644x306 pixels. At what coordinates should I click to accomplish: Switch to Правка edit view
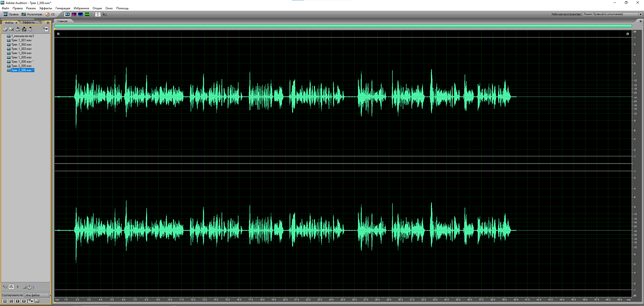coord(11,14)
